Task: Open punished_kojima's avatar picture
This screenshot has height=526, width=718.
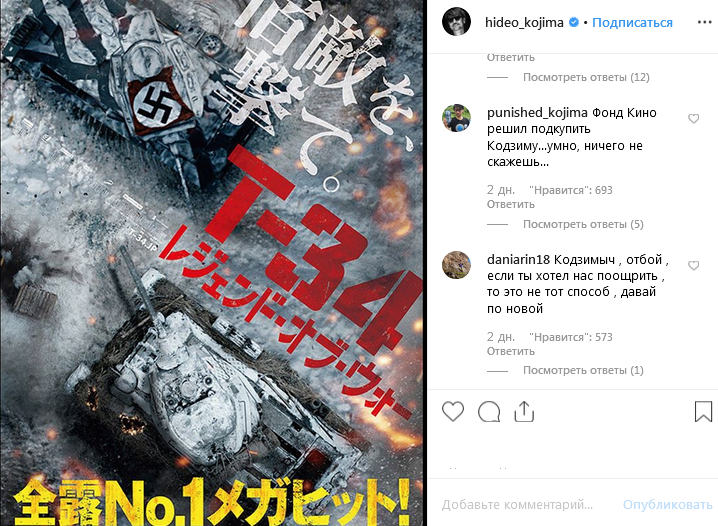Action: [456, 118]
